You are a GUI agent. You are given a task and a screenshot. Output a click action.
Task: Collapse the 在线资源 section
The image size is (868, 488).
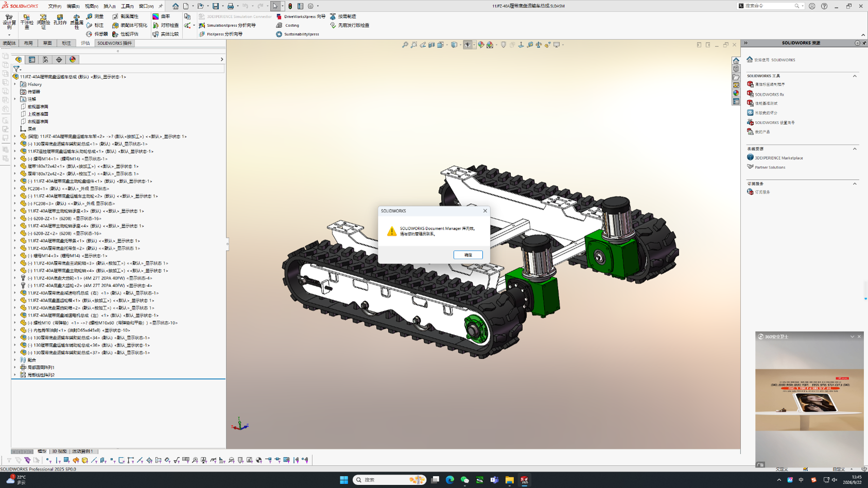[855, 149]
